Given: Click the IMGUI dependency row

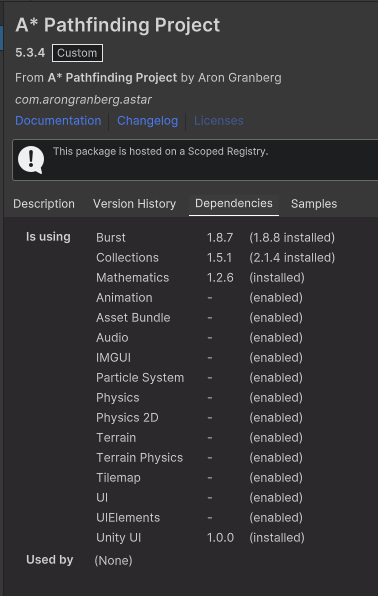Looking at the screenshot, I should (200, 358).
